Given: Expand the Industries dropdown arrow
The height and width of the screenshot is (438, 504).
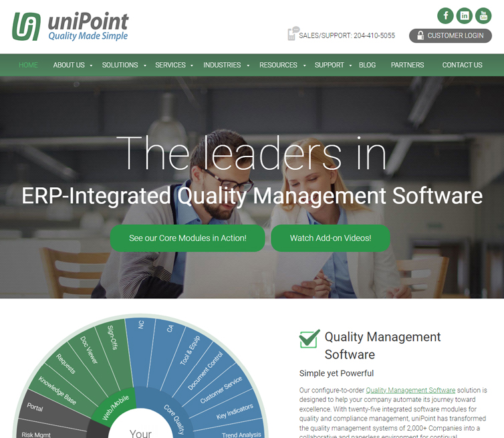Looking at the screenshot, I should point(248,66).
